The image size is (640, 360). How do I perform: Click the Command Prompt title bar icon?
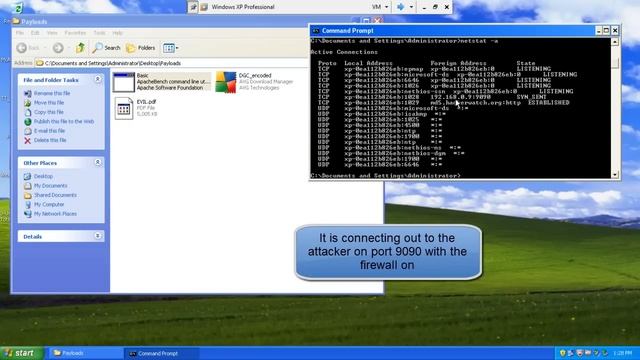316,31
